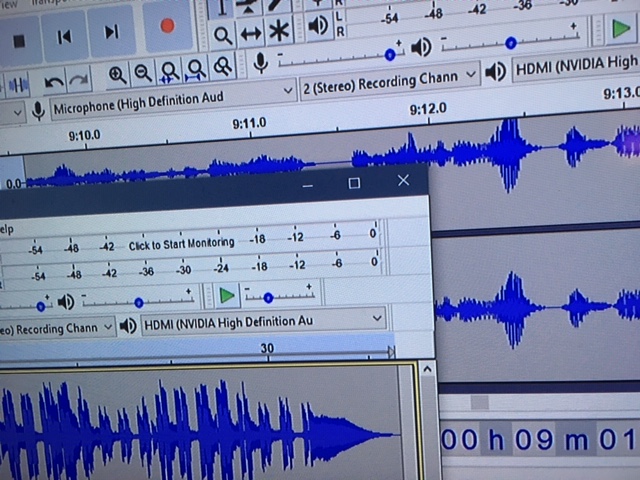Click the timeline ruler at 9:11.0
This screenshot has width=640, height=480.
pos(249,125)
